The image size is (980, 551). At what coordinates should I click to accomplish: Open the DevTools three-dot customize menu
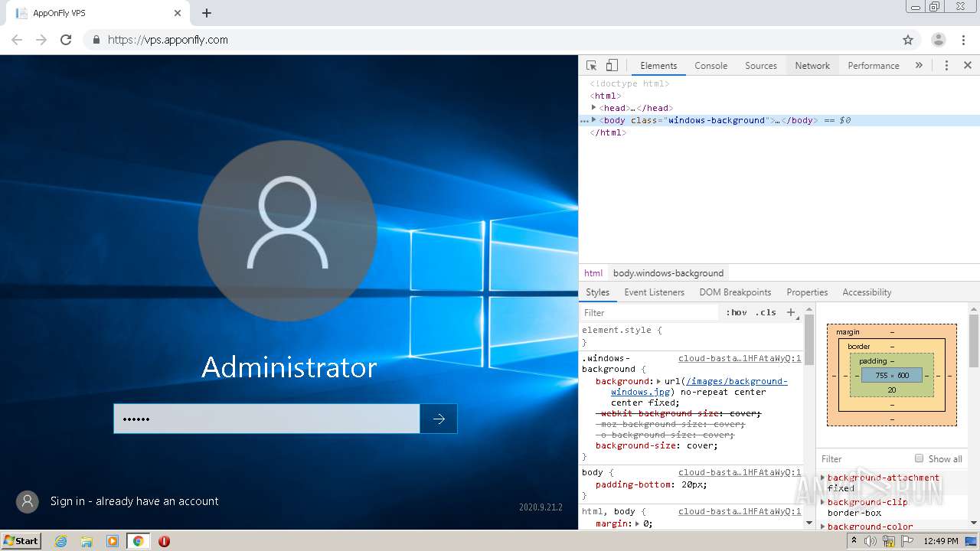946,66
